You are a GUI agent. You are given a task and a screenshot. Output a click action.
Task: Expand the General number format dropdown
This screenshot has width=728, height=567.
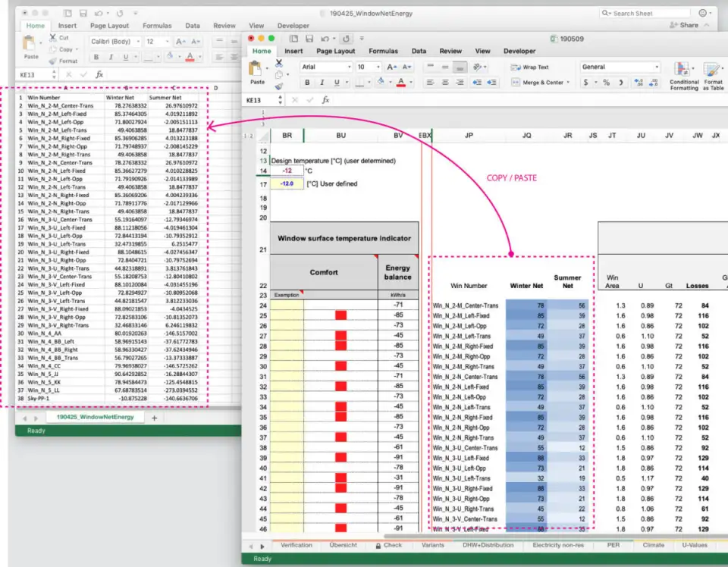coord(656,67)
